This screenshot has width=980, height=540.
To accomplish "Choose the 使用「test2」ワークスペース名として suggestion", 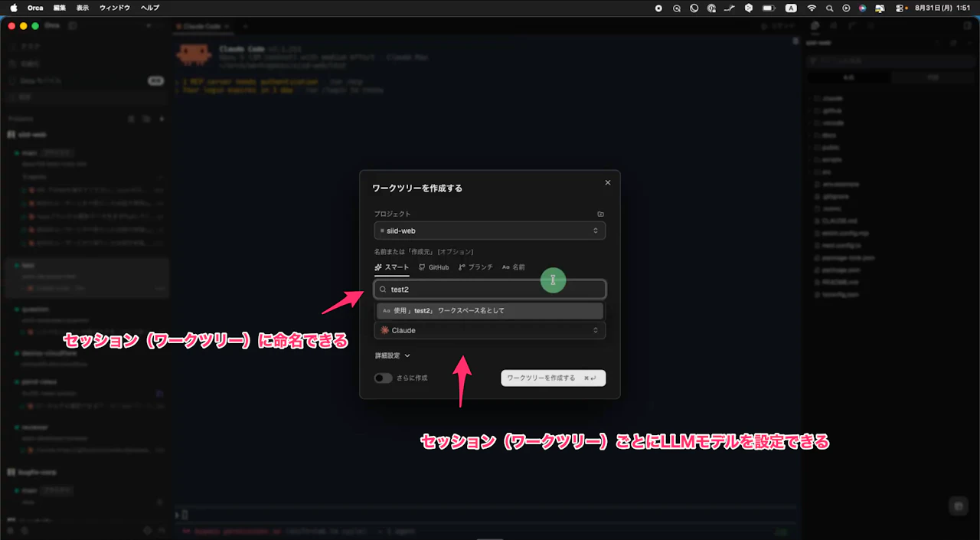I will click(489, 311).
